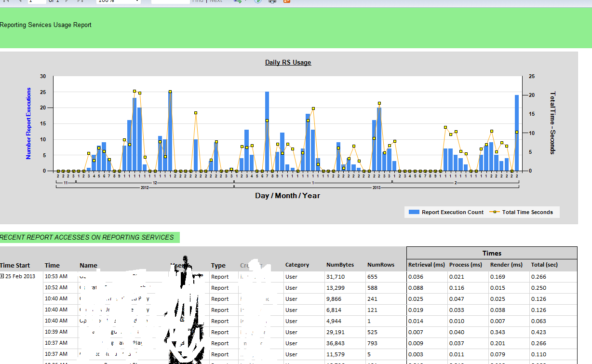Select the NumRows value 588
Image resolution: width=592 pixels, height=364 pixels.
click(x=372, y=288)
